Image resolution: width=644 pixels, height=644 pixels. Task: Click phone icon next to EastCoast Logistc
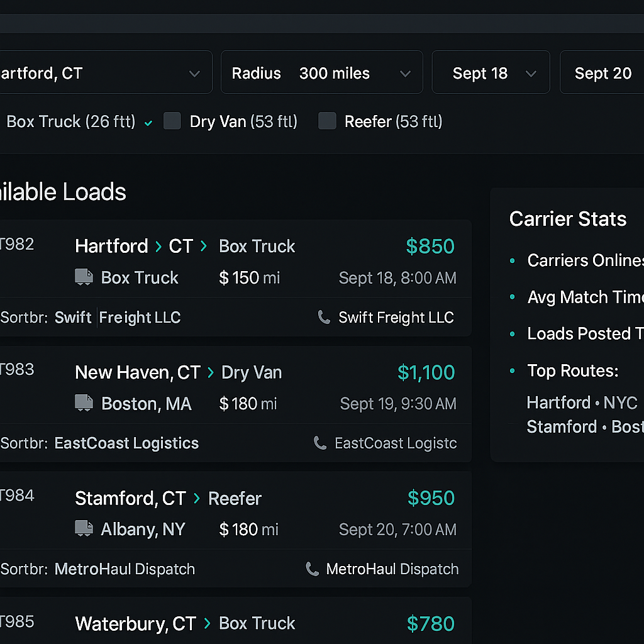320,443
